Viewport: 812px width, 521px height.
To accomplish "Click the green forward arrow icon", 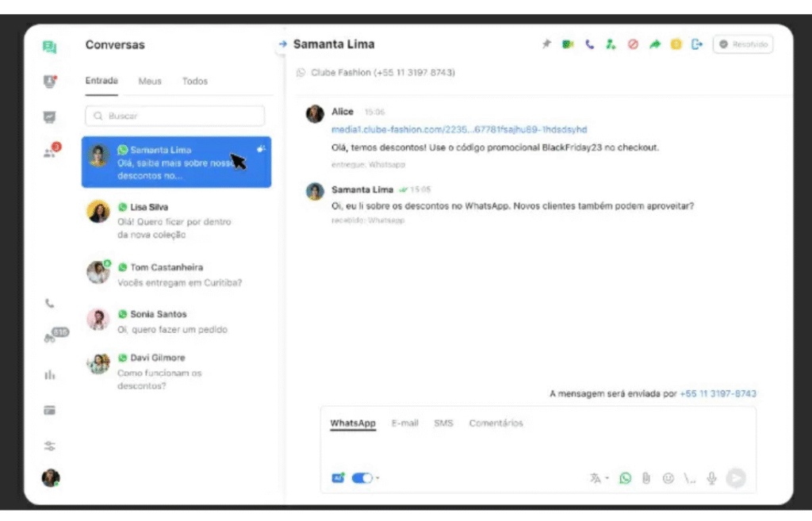I will (x=654, y=44).
